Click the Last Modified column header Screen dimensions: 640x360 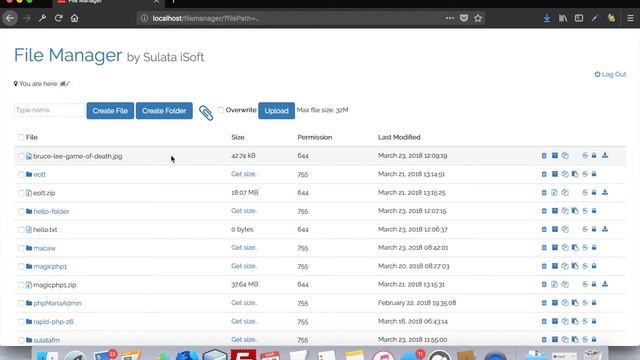[x=399, y=137]
